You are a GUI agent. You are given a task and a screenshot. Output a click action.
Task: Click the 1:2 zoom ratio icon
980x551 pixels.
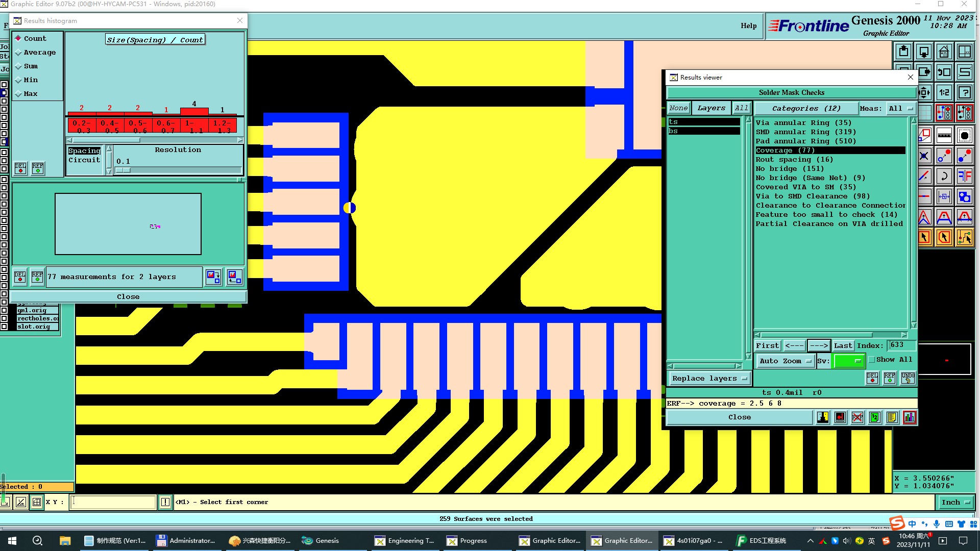(x=944, y=92)
